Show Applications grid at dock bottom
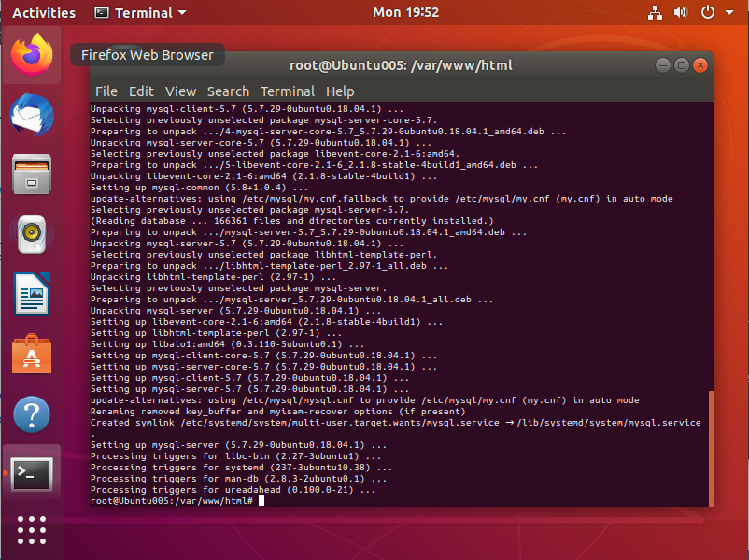The image size is (749, 560). tap(32, 530)
